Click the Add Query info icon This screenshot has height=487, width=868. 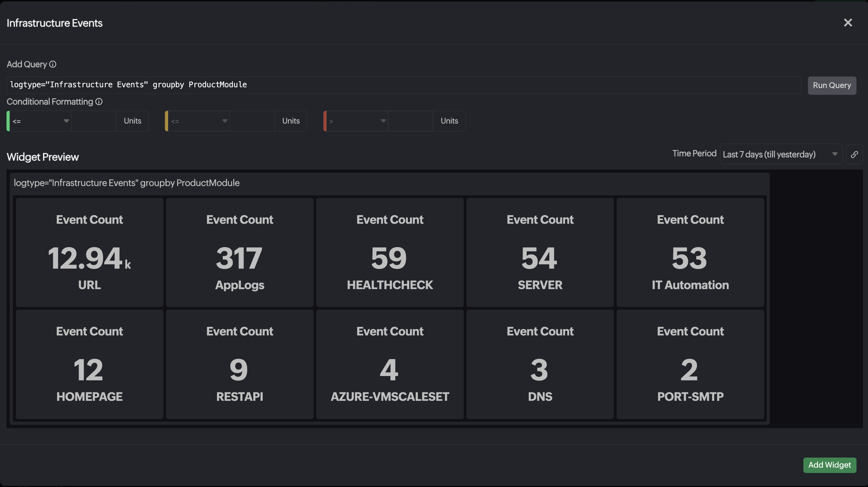(x=53, y=64)
